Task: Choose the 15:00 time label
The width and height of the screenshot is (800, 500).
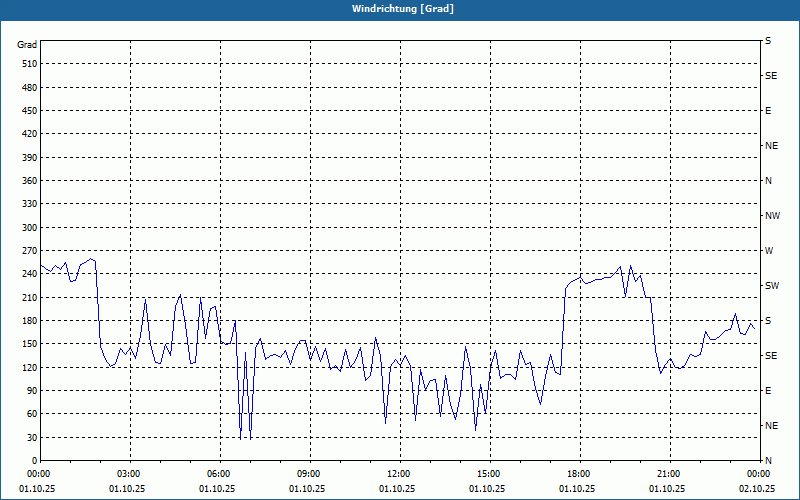Action: point(490,474)
